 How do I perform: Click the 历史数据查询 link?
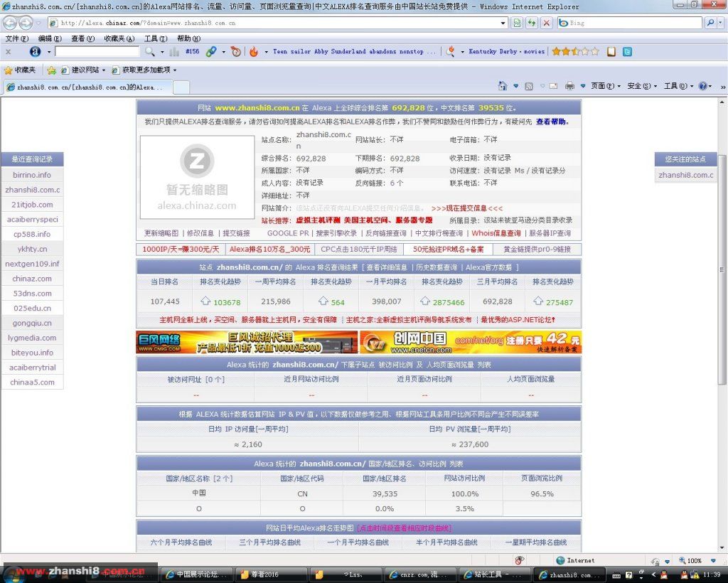coord(436,267)
